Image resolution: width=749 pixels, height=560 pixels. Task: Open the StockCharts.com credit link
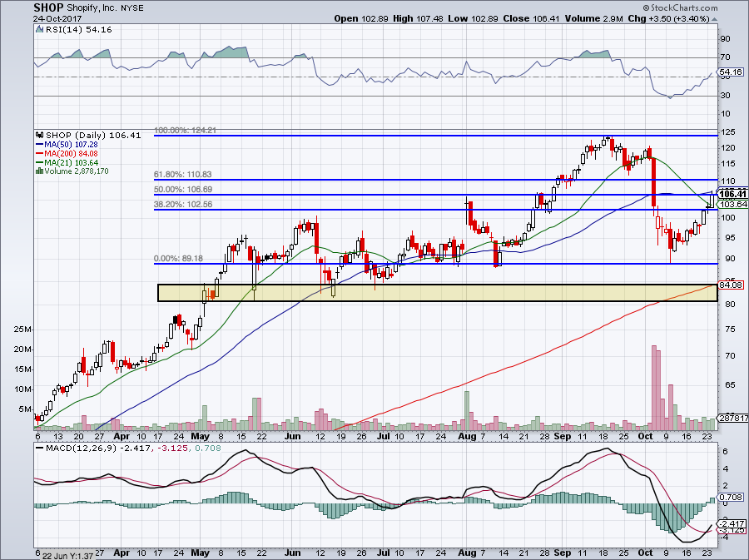[x=680, y=7]
